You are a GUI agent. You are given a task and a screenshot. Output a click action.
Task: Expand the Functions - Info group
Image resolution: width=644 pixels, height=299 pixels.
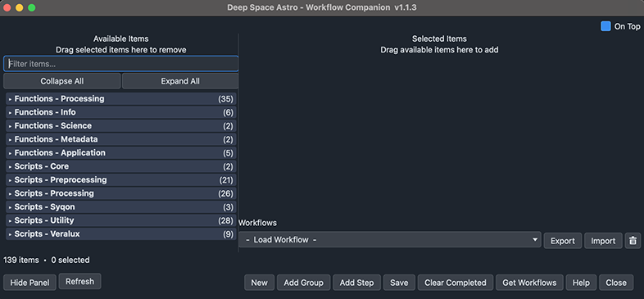(121, 112)
